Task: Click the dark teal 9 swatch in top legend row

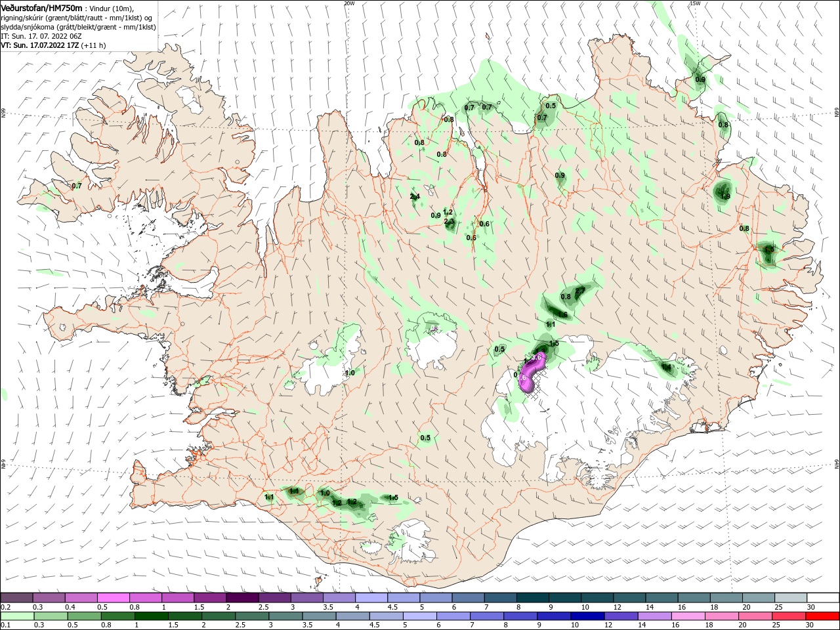Action: pyautogui.click(x=564, y=598)
